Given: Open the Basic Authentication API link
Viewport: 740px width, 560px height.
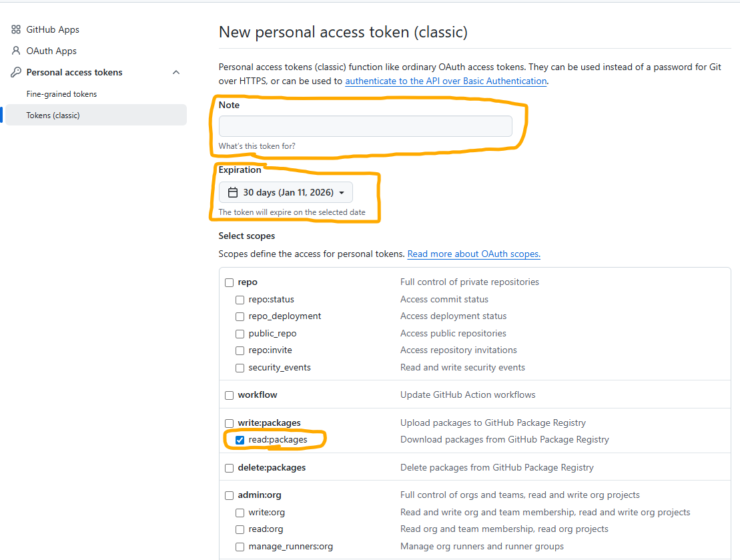Looking at the screenshot, I should tap(446, 81).
